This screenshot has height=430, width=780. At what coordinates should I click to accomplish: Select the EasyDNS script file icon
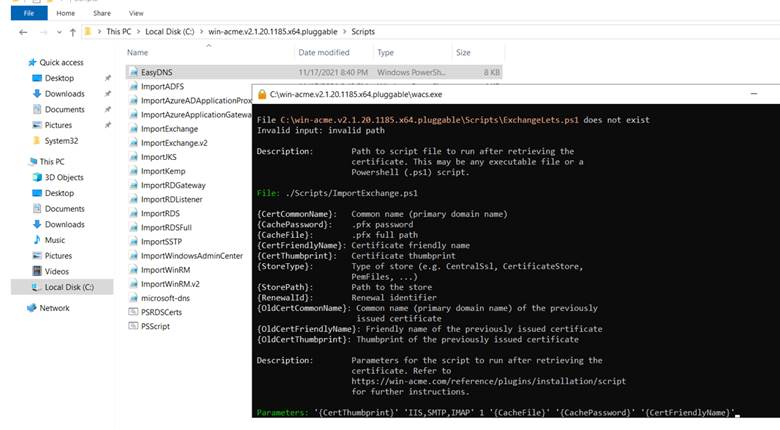coord(133,72)
